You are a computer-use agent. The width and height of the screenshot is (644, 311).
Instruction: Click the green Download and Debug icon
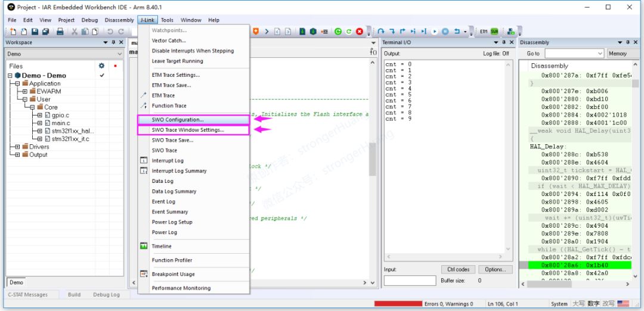(338, 32)
